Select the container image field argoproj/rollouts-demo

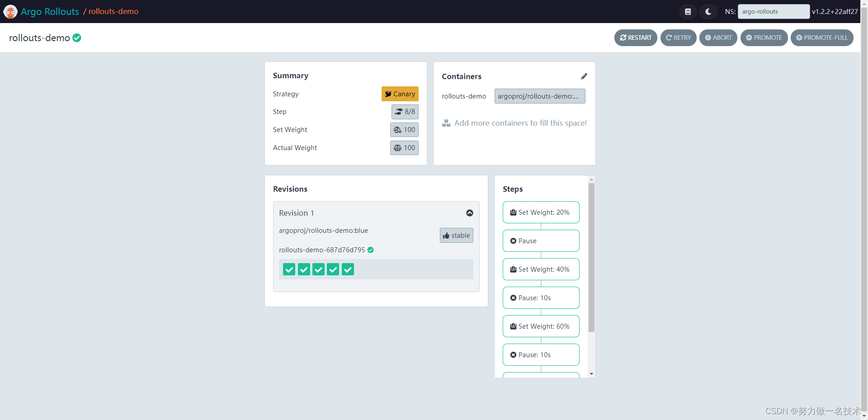tap(540, 96)
